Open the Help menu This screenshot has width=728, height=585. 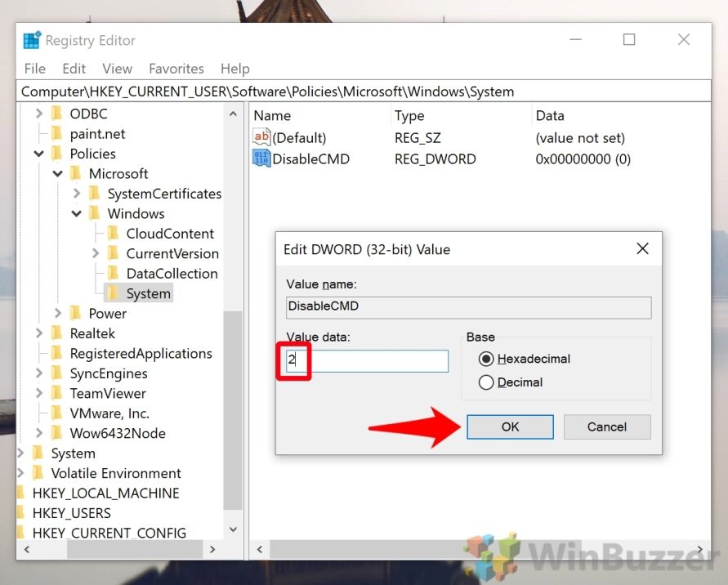click(235, 69)
